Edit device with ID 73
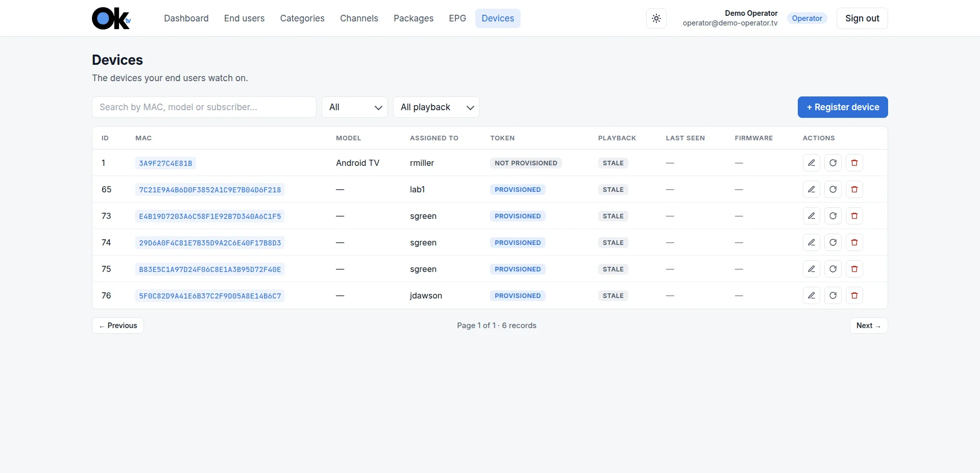The image size is (980, 473). click(812, 216)
